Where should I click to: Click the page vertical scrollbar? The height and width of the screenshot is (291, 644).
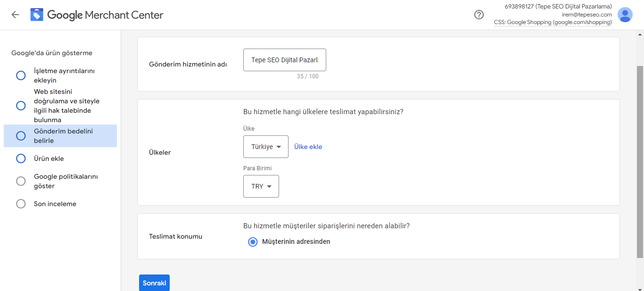tap(640, 160)
